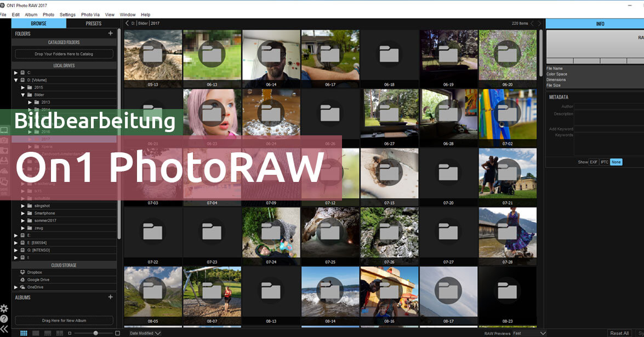Go back with the breadcrumb left arrow
Viewport: 644px width, 337px height.
[127, 24]
